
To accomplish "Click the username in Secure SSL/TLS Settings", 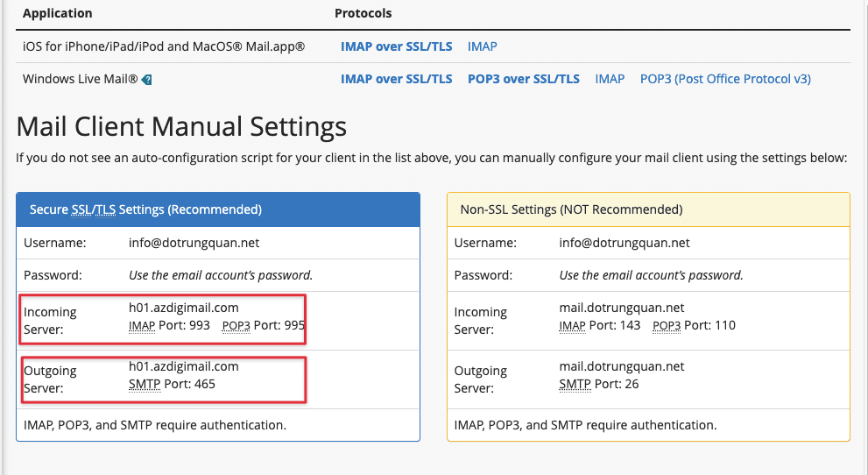I will (194, 243).
